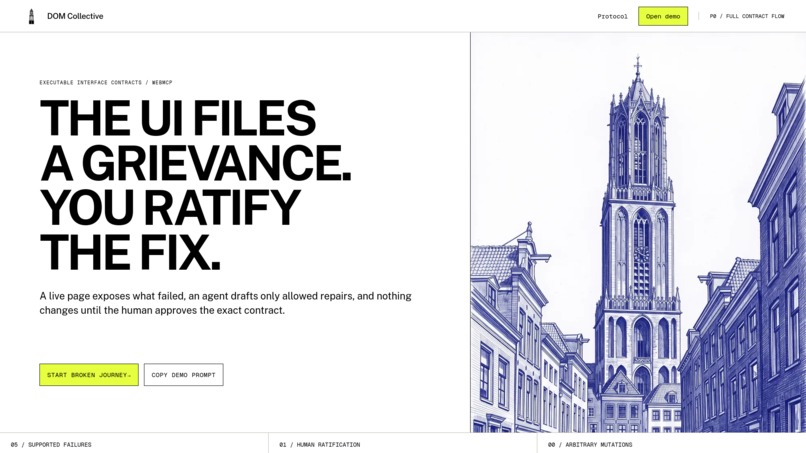Click the Executable Interface Contracts / WebMCP tagline
Screen dimensions: 806x453
pyautogui.click(x=106, y=82)
